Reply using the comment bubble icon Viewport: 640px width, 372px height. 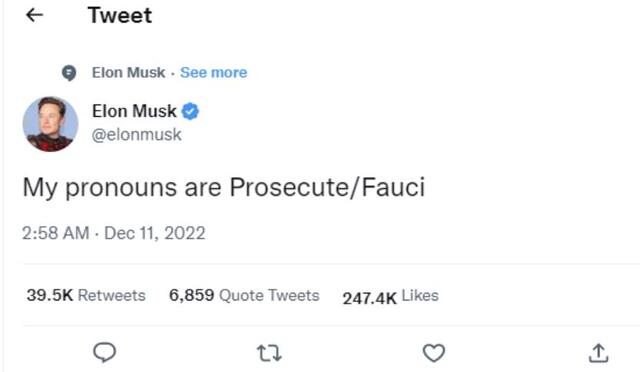[104, 352]
